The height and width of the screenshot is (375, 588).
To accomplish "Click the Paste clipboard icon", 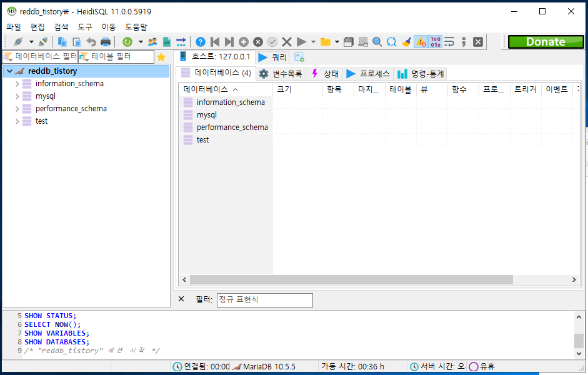I will pyautogui.click(x=76, y=42).
